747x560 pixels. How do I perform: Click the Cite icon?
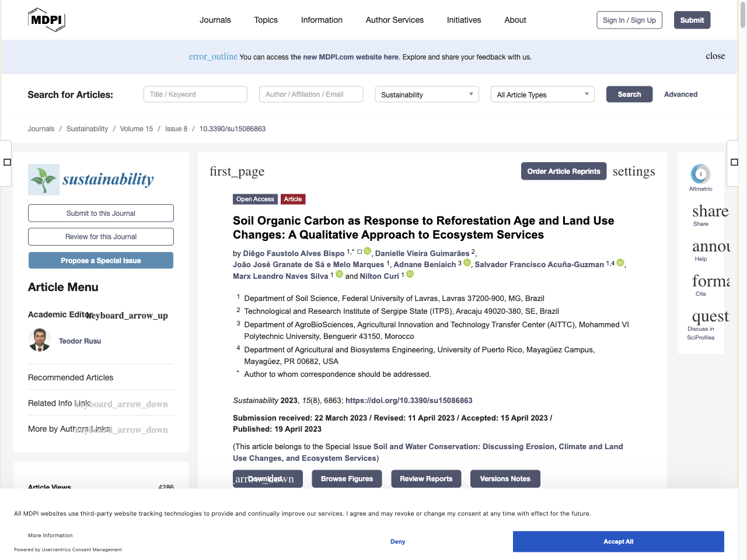710,282
